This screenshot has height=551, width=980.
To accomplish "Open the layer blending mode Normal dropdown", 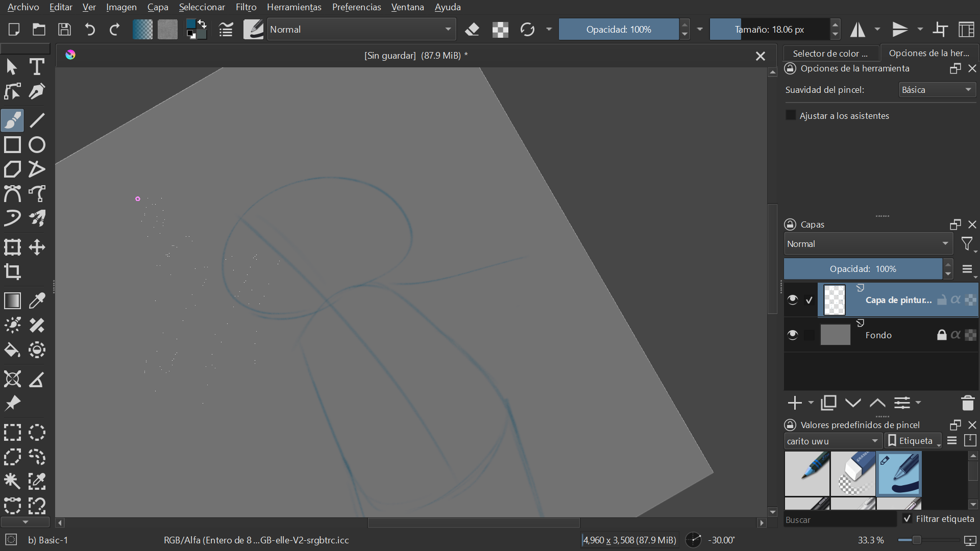I will click(x=868, y=244).
